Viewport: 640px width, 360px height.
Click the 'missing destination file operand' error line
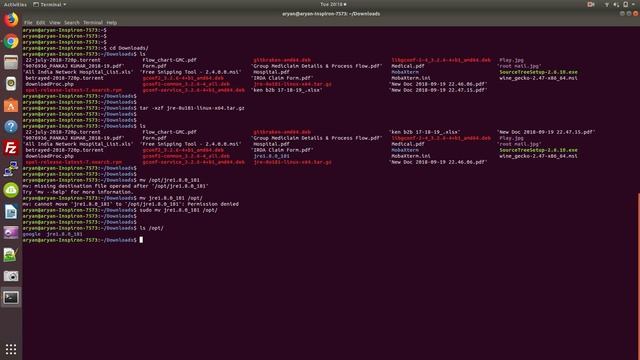116,186
